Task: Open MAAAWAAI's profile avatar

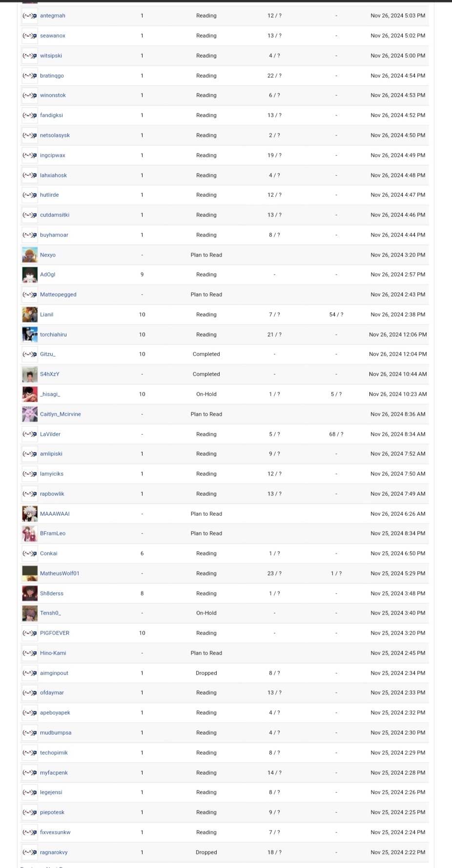Action: click(30, 514)
